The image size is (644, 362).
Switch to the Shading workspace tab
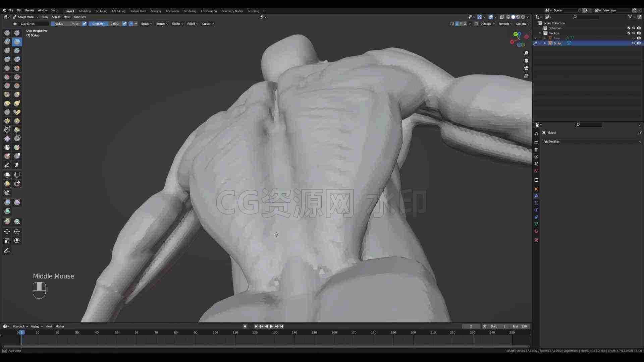[156, 11]
